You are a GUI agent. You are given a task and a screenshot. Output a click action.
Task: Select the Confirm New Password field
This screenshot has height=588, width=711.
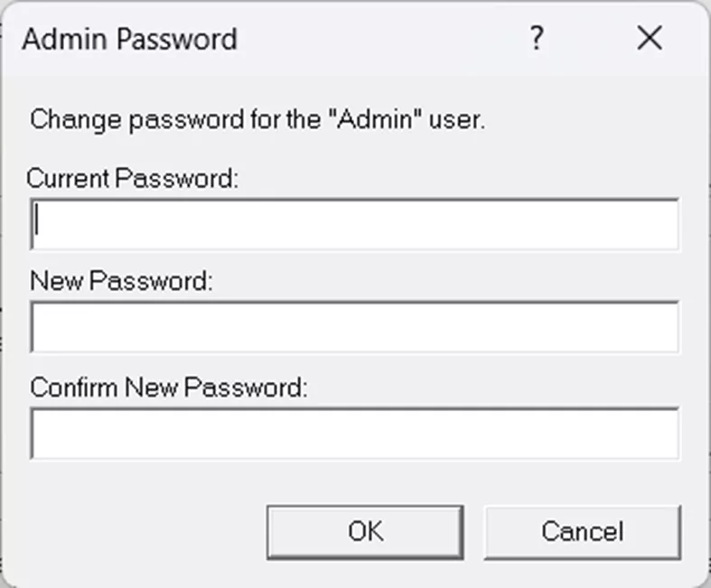coord(354,434)
